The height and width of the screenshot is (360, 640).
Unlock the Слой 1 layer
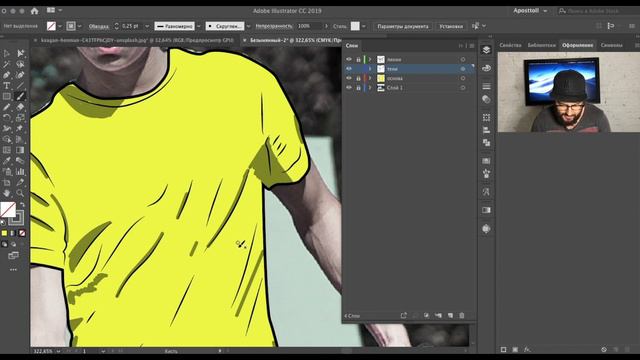(358, 88)
